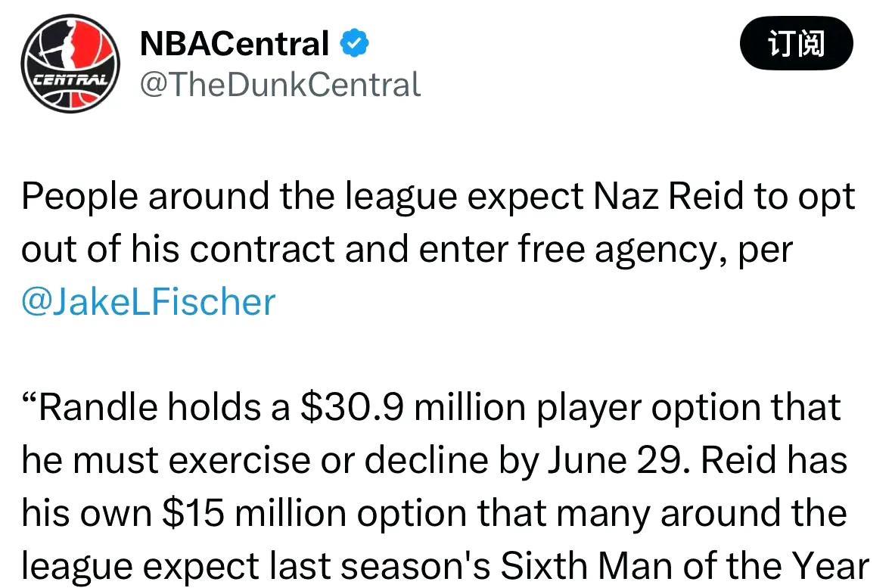Image resolution: width=892 pixels, height=588 pixels.
Task: Click the opening words "People around"
Action: (x=145, y=197)
